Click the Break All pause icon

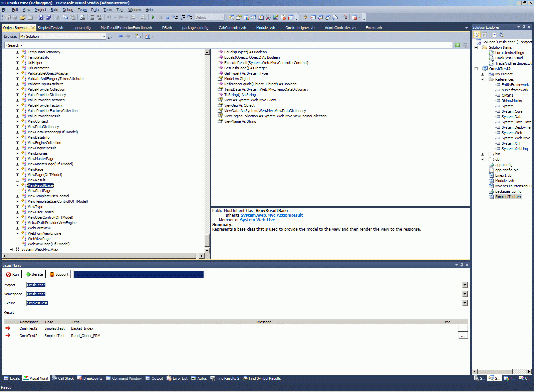point(161,17)
